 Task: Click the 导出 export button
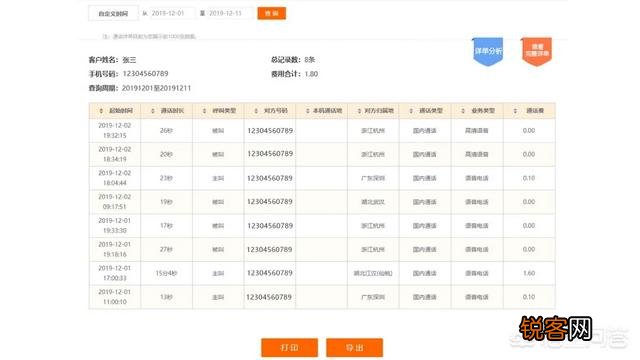point(354,348)
